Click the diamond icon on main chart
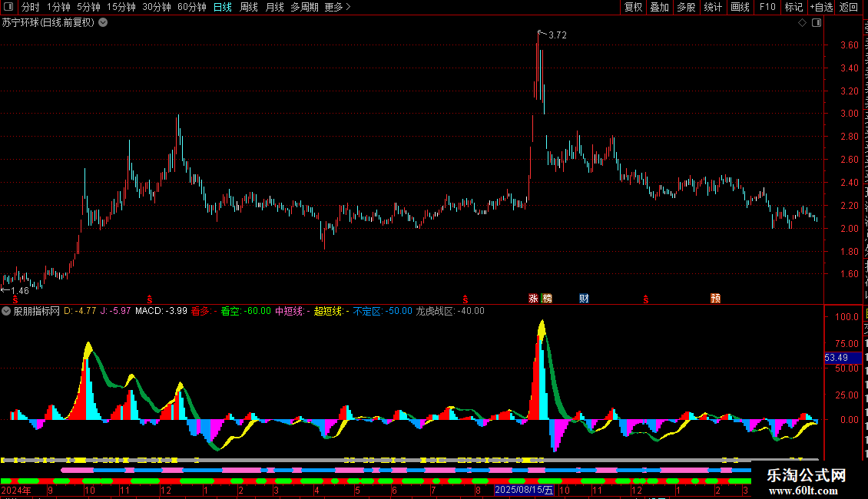Viewport: 868px width, 499px height. [802, 23]
